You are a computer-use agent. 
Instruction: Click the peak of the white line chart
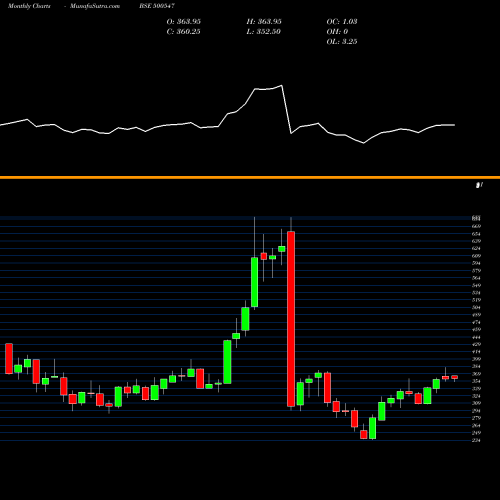[x=282, y=86]
